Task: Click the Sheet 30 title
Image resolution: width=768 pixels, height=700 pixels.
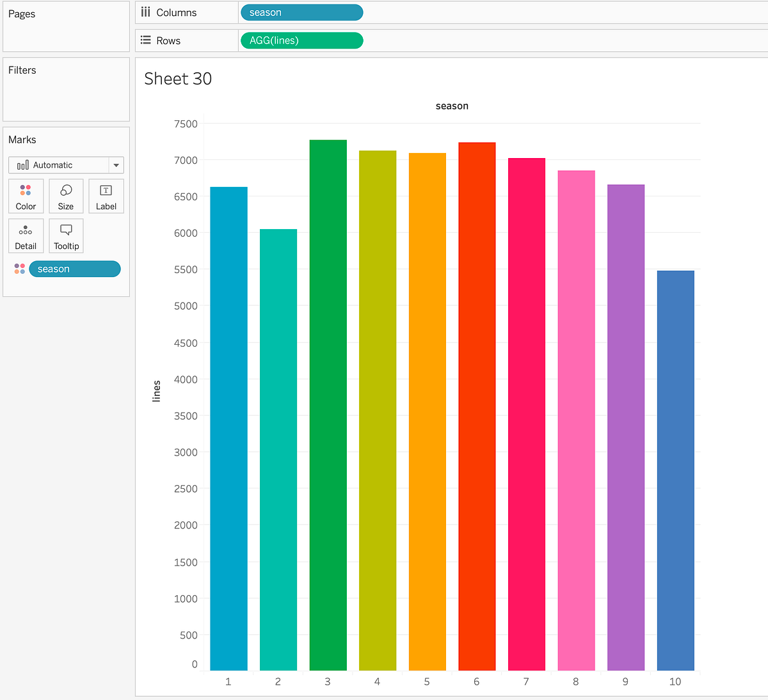Action: (x=178, y=78)
